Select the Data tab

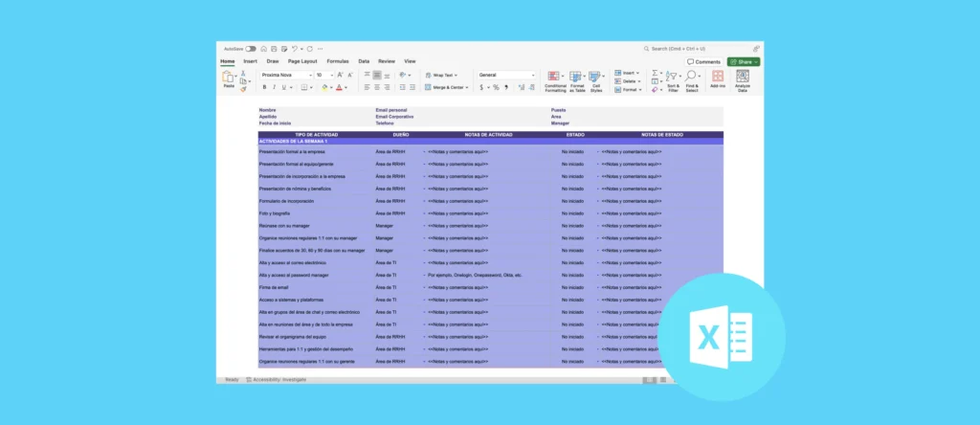pos(364,61)
